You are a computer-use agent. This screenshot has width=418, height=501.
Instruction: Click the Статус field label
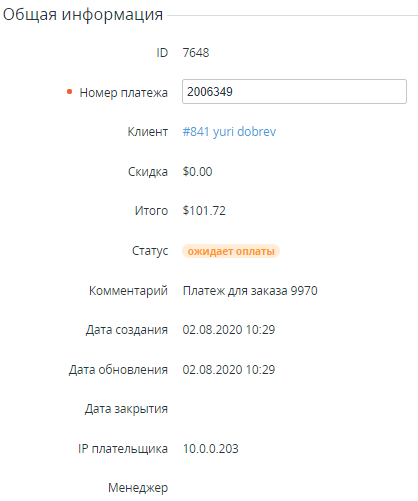coord(150,251)
